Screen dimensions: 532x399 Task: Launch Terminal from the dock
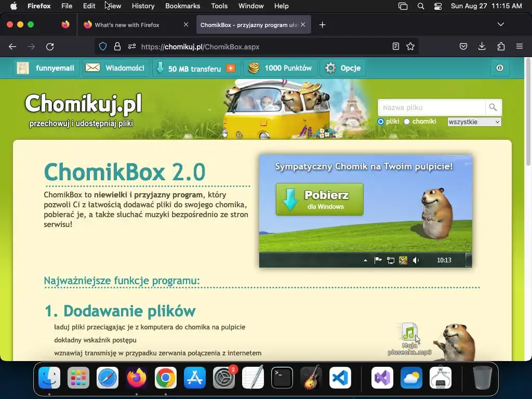point(282,378)
